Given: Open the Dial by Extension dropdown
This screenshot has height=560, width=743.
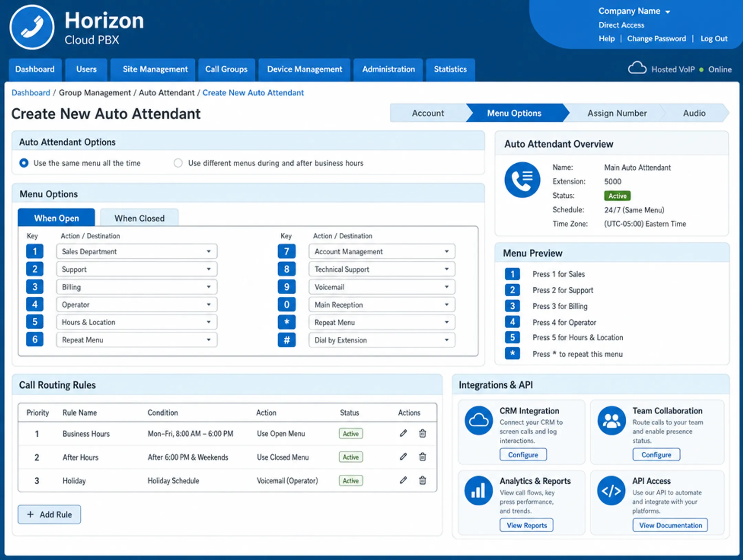Looking at the screenshot, I should [x=382, y=340].
